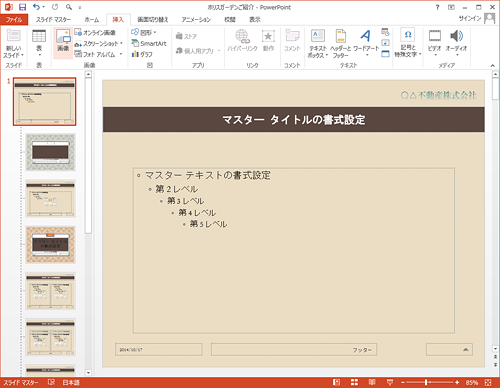Viewport: 500px width, 388px height.
Task: Insert audio with the オーディオ button
Action: (456, 43)
